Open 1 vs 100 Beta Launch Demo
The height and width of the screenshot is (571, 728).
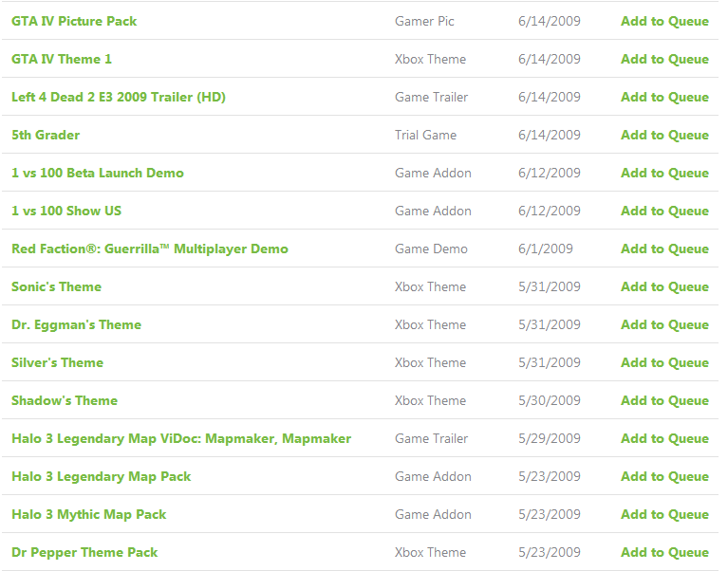98,173
